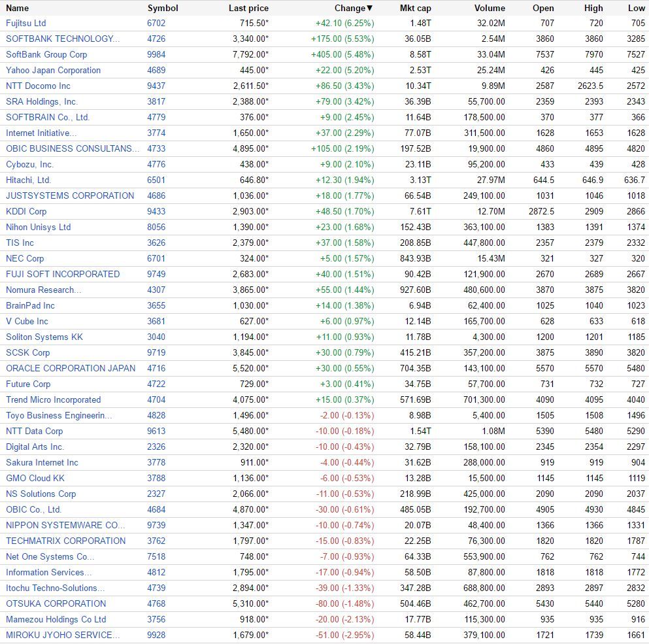Open BrainPad Inc link
The width and height of the screenshot is (649, 644).
30,306
